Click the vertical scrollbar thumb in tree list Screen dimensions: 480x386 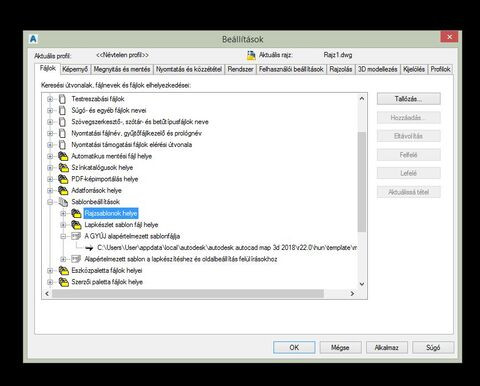362,182
